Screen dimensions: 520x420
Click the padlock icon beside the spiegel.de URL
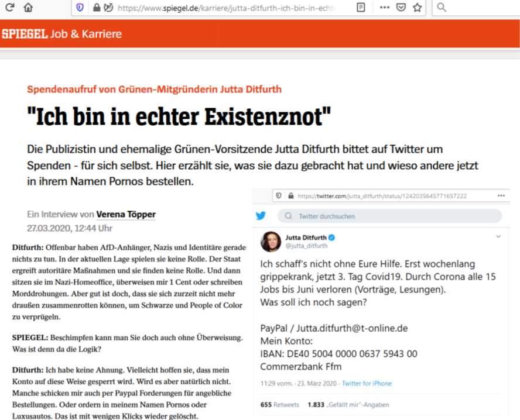pyautogui.click(x=97, y=7)
